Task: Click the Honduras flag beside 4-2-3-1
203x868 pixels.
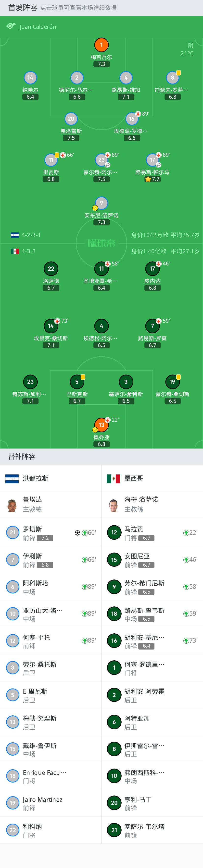Action: pos(15,235)
